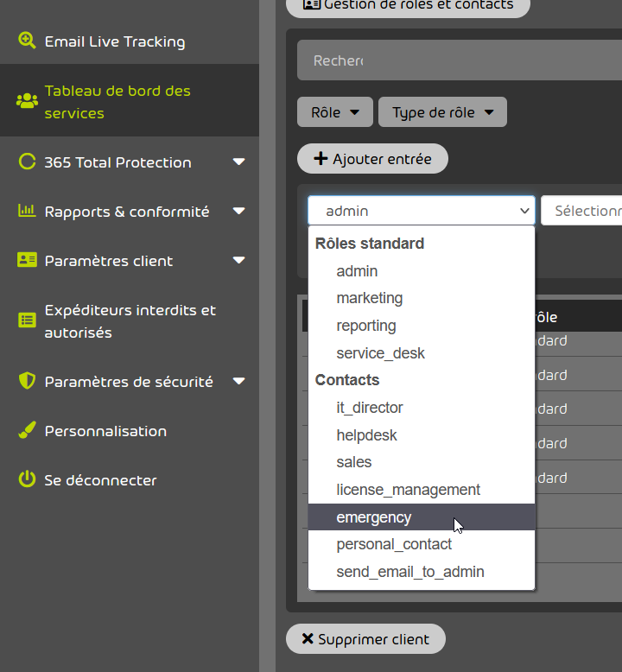The height and width of the screenshot is (672, 622).
Task: Click Se déconnecter to log out
Action: coord(130,480)
